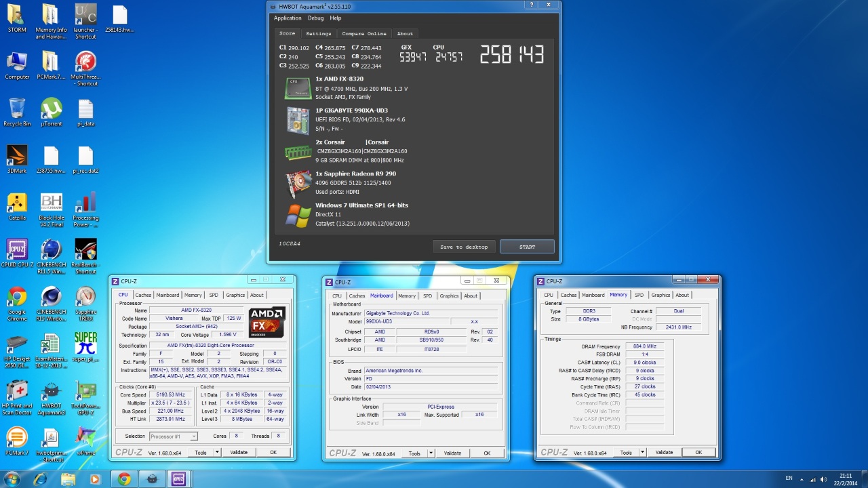
Task: Open the CINEBENCH R15 desktop shortcut
Action: click(x=52, y=304)
